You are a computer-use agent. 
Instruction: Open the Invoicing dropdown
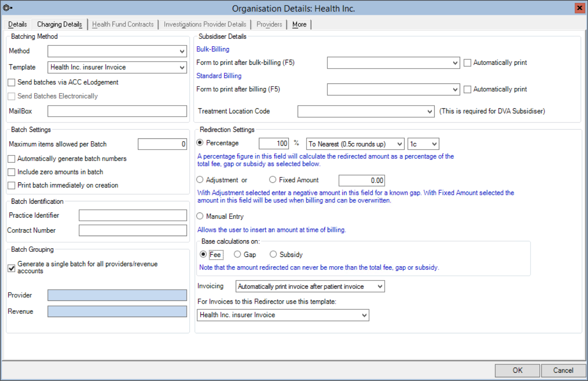(310, 287)
